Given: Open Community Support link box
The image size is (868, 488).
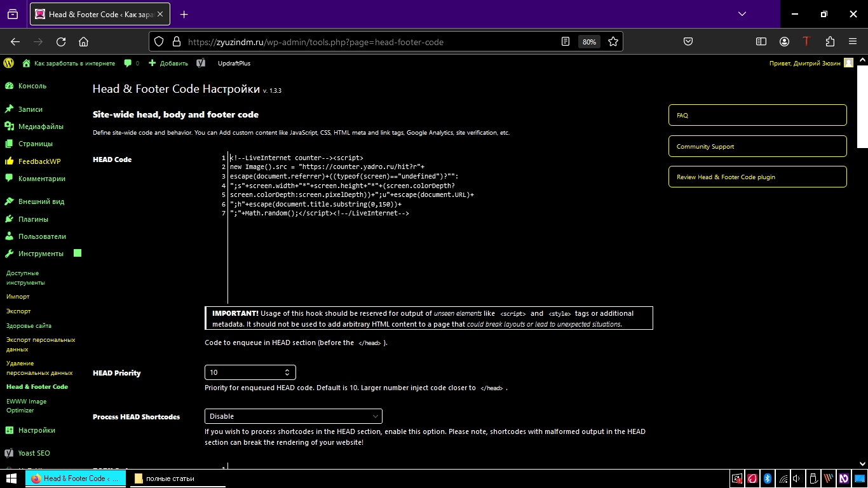Looking at the screenshot, I should point(757,146).
